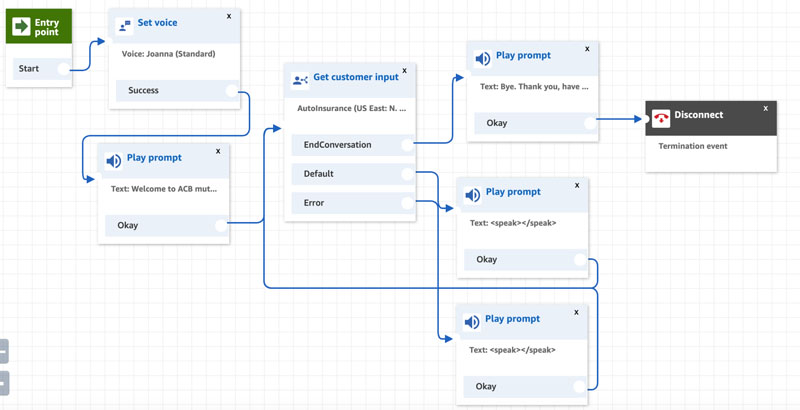The width and height of the screenshot is (800, 410).
Task: Click speaker icon in the Bye Play prompt
Action: [482, 59]
